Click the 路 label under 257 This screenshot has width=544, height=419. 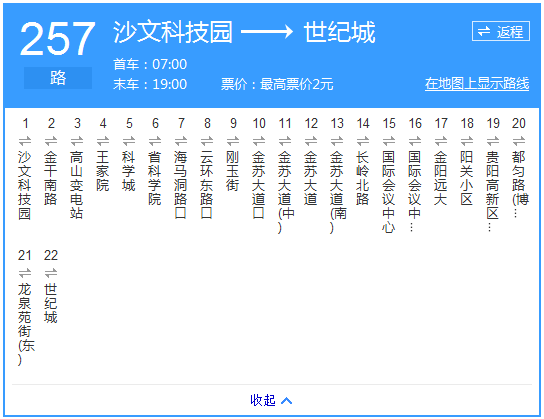coord(58,78)
